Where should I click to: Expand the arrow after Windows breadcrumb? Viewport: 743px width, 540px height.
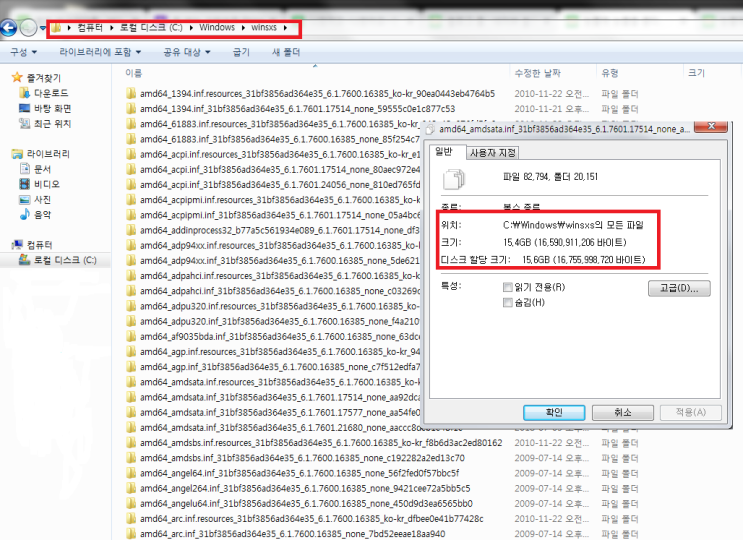tap(243, 27)
